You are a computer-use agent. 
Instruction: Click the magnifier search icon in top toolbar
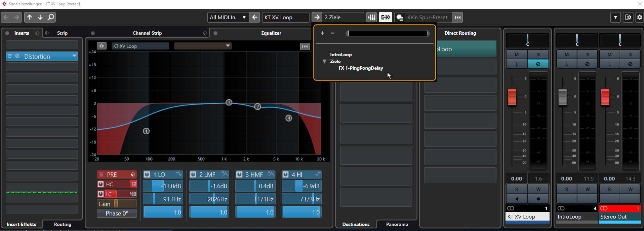tap(51, 17)
